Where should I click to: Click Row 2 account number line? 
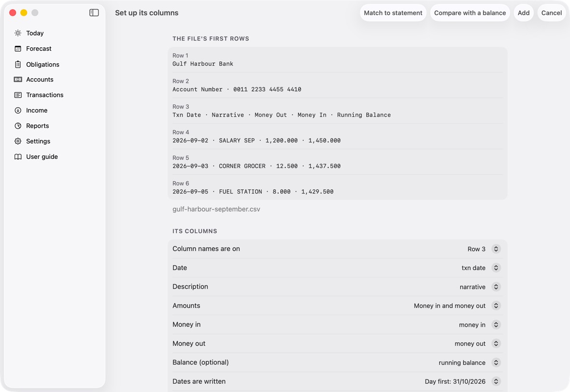[x=237, y=89]
